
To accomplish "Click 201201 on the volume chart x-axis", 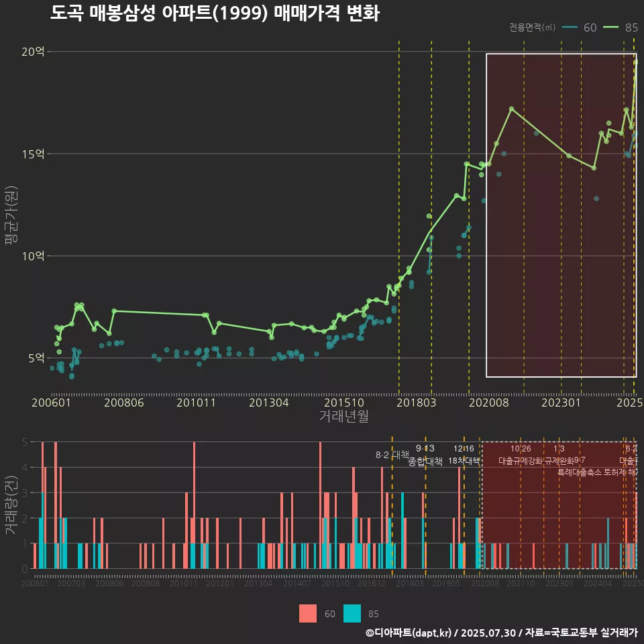I will [220, 583].
